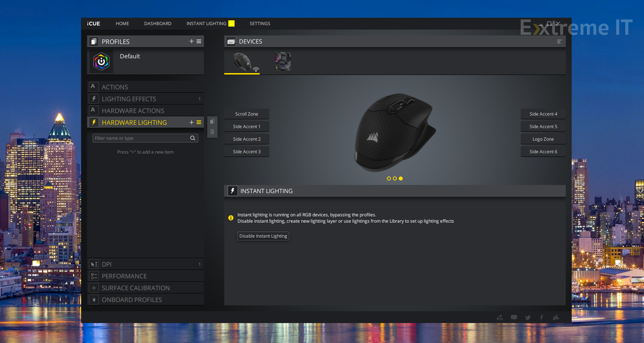Select the Side Accent 3 zone

point(247,151)
